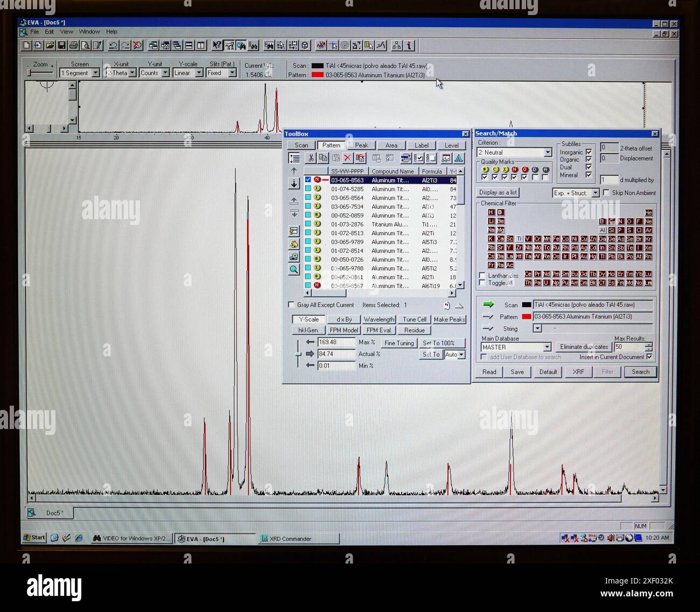The width and height of the screenshot is (700, 612).
Task: Check the Lanthanides checkbox
Action: coord(482,276)
